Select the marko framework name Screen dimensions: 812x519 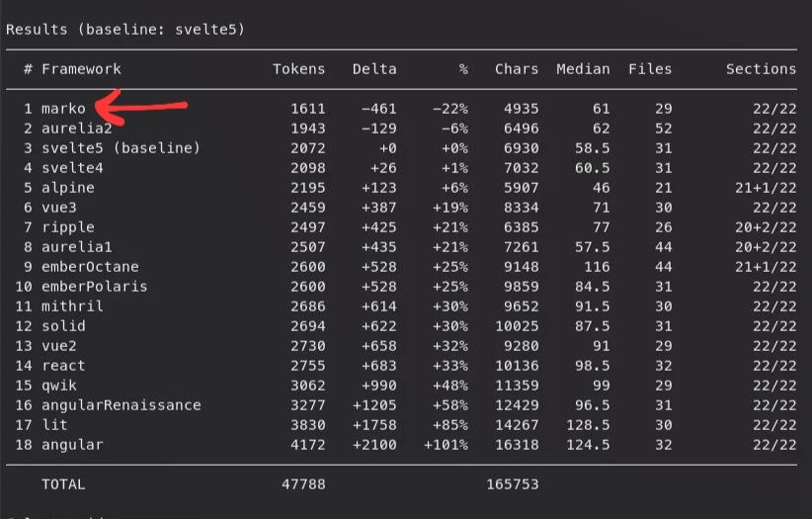(x=63, y=109)
